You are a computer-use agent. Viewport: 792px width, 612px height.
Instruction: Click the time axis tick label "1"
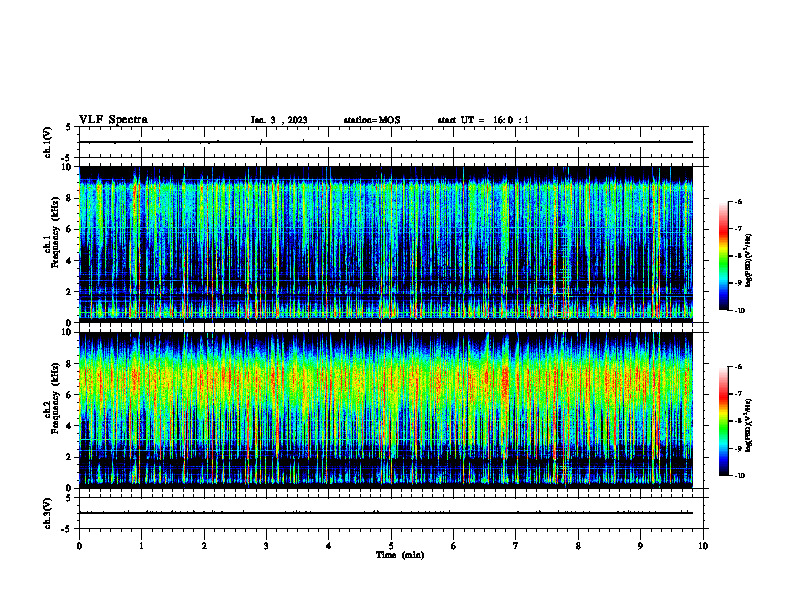[x=141, y=546]
